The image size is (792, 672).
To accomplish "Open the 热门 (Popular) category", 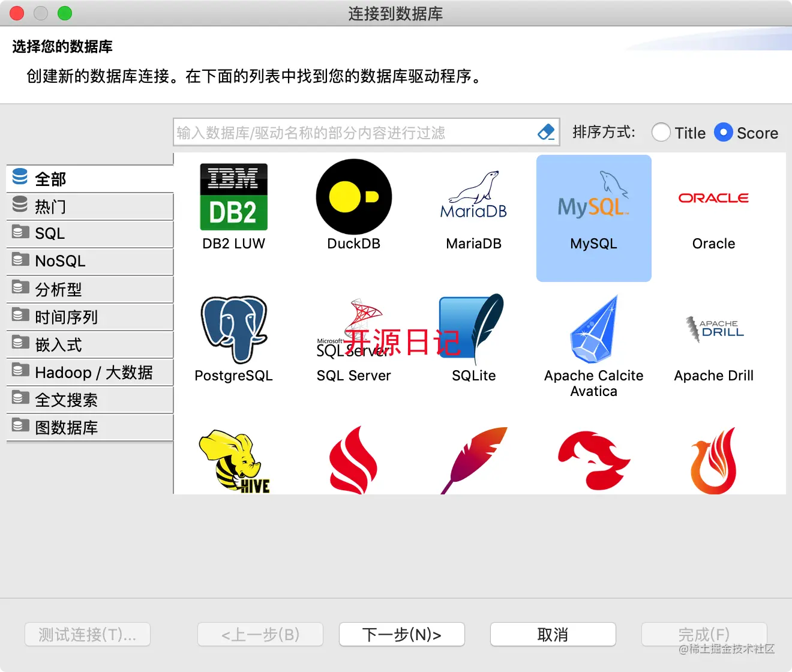I will pos(90,206).
